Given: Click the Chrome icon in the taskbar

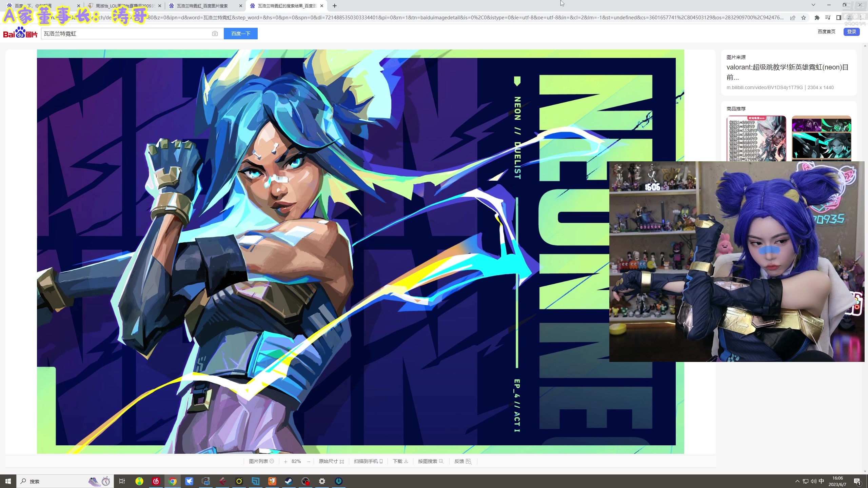Looking at the screenshot, I should [x=173, y=481].
